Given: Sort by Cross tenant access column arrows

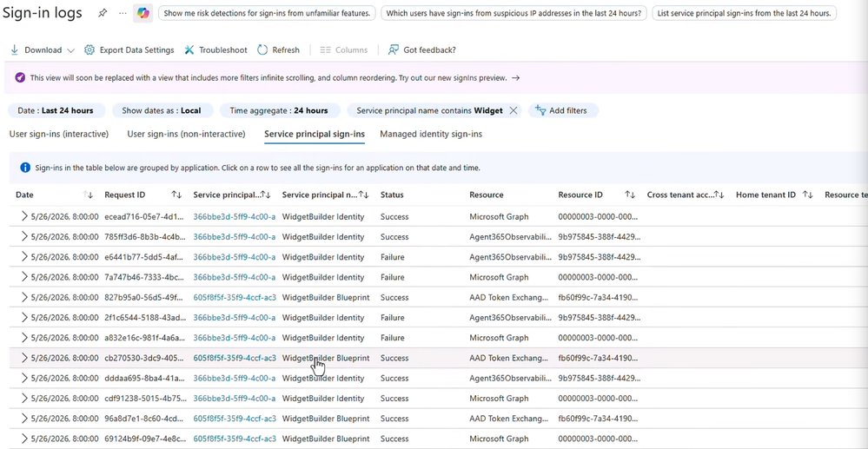Looking at the screenshot, I should click(719, 195).
